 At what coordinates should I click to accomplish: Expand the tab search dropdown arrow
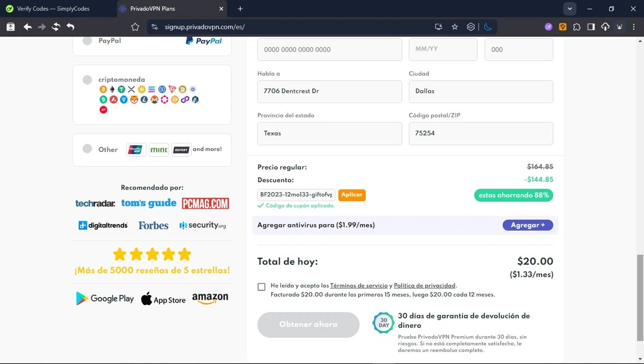click(570, 9)
